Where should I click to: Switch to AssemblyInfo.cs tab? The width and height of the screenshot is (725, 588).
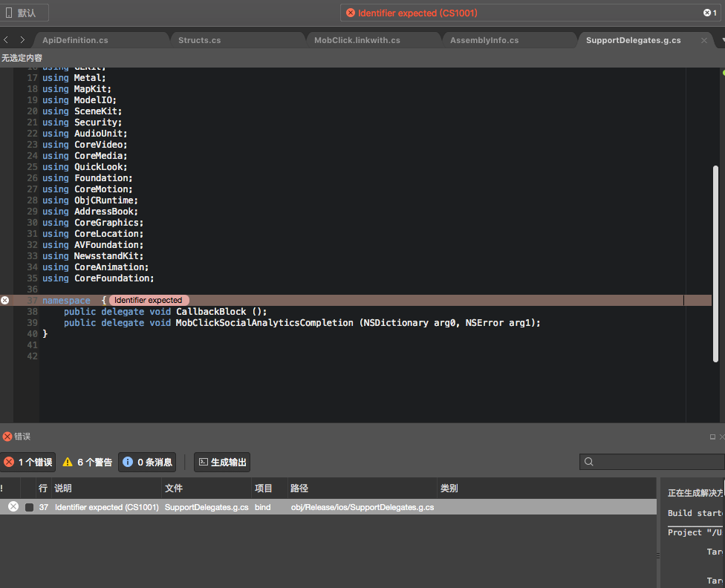tap(484, 40)
